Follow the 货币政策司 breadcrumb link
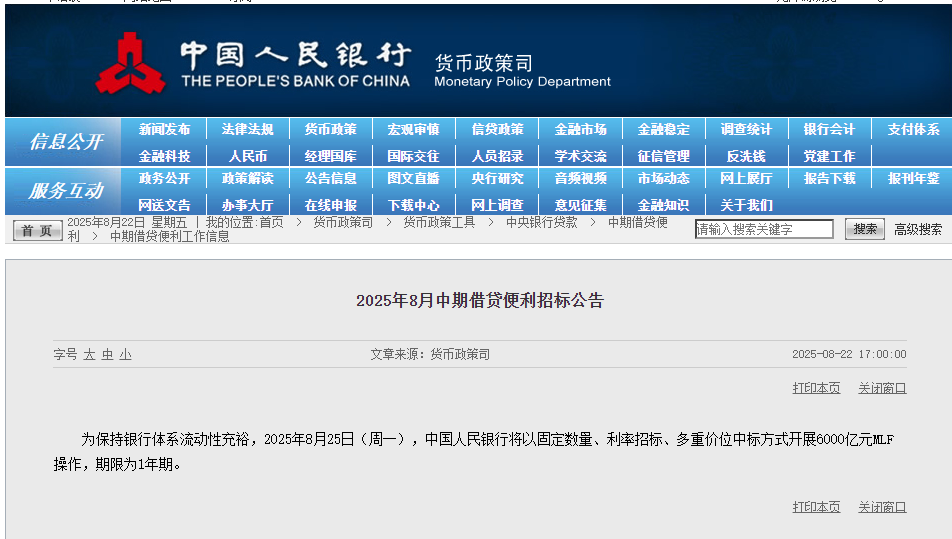Screen dimensions: 952x539 pyautogui.click(x=343, y=222)
